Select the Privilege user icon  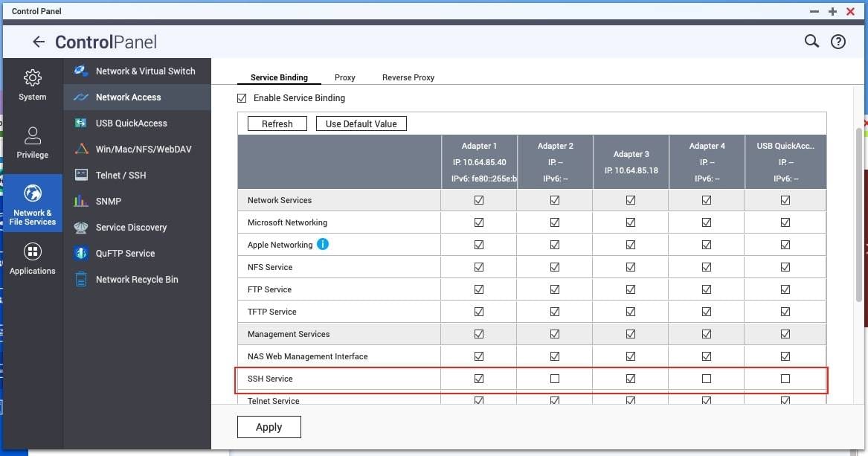click(32, 135)
